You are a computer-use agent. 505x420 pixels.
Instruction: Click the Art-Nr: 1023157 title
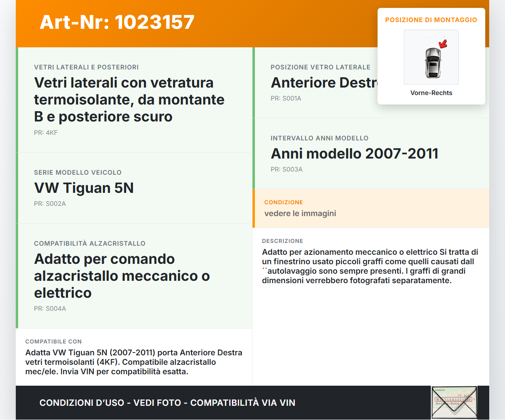(117, 22)
